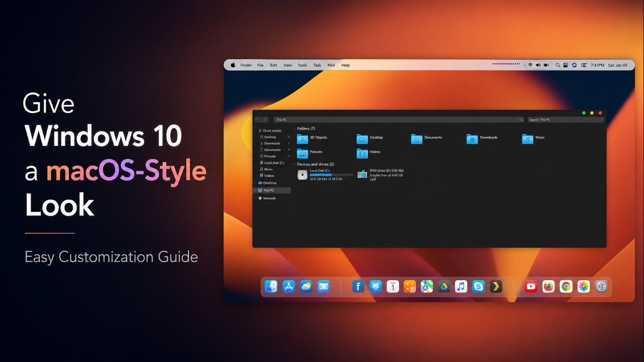Select Local Disk (C:) in the sidebar
This screenshot has height=362, width=644.
272,163
